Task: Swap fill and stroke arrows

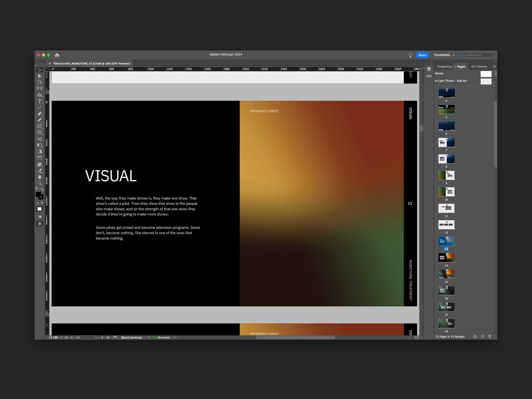Action: click(42, 189)
